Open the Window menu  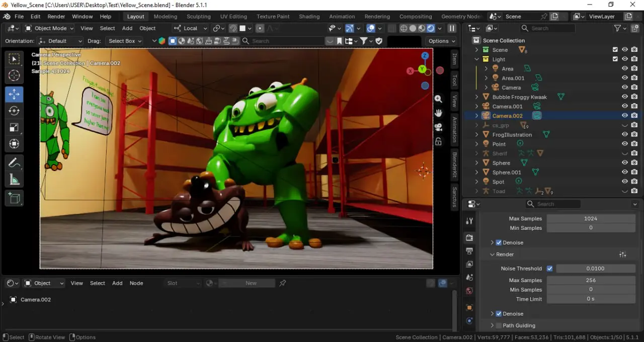[83, 17]
